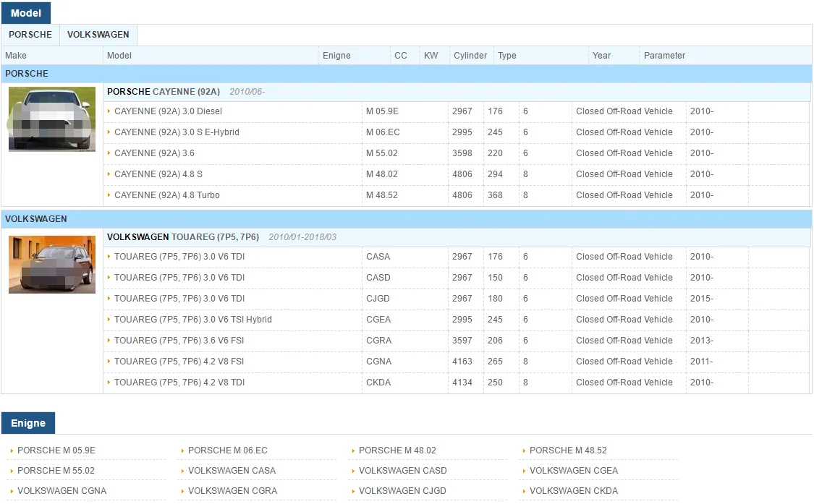Open PORSCHE M 05.9E engine link
This screenshot has width=814, height=504.
56,450
